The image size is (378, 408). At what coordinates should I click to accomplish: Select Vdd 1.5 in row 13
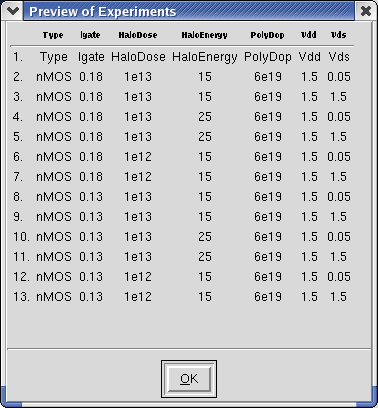pos(309,297)
